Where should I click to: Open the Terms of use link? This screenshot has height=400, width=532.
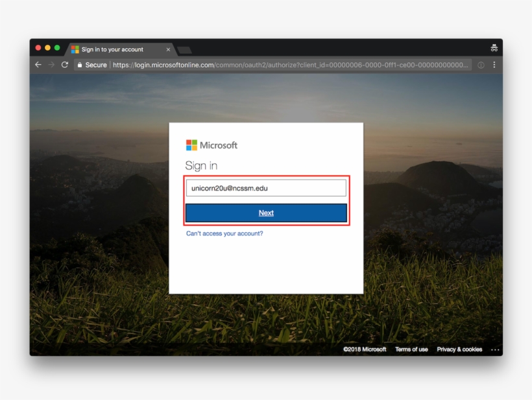click(411, 349)
